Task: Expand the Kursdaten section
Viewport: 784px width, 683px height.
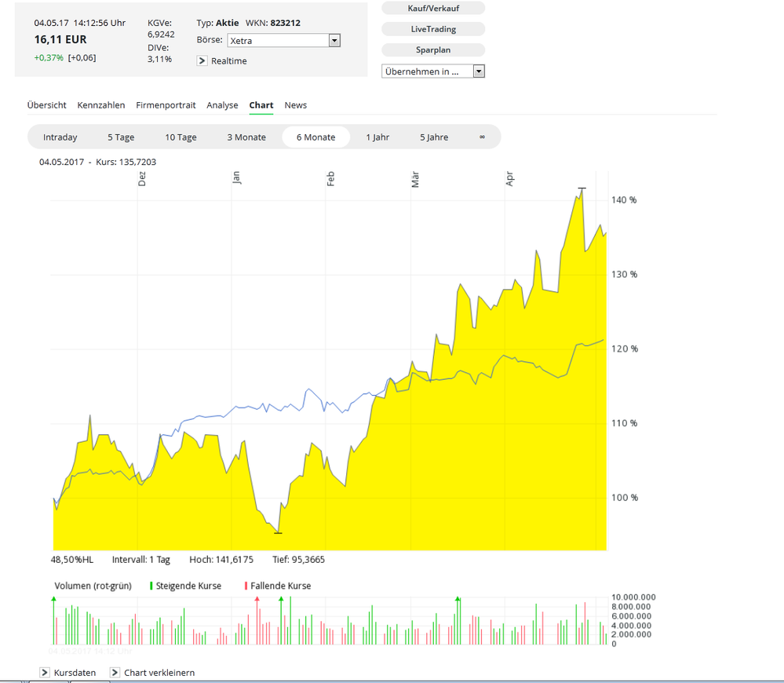Action: click(x=45, y=673)
